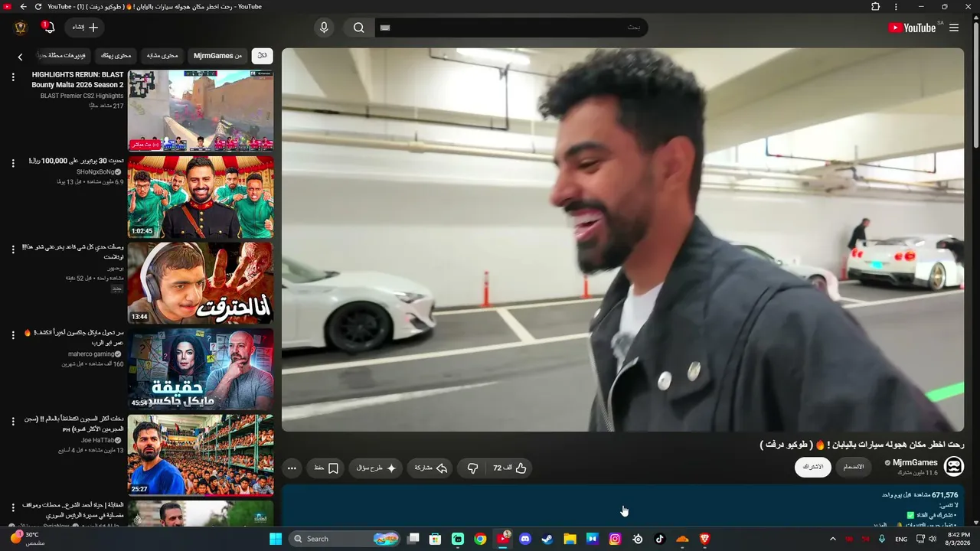The height and width of the screenshot is (551, 980).
Task: Open the Create (إنشاء) button
Action: point(85,28)
